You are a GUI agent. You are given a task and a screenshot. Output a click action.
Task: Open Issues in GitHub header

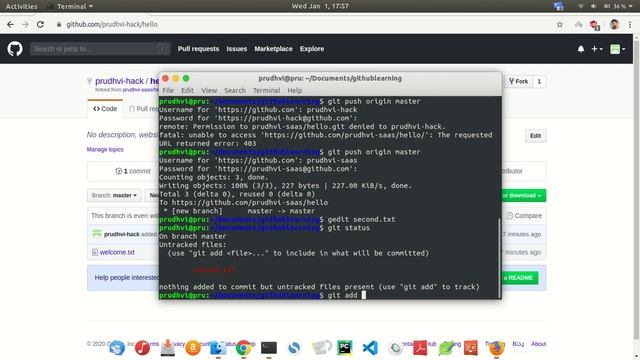pos(237,49)
